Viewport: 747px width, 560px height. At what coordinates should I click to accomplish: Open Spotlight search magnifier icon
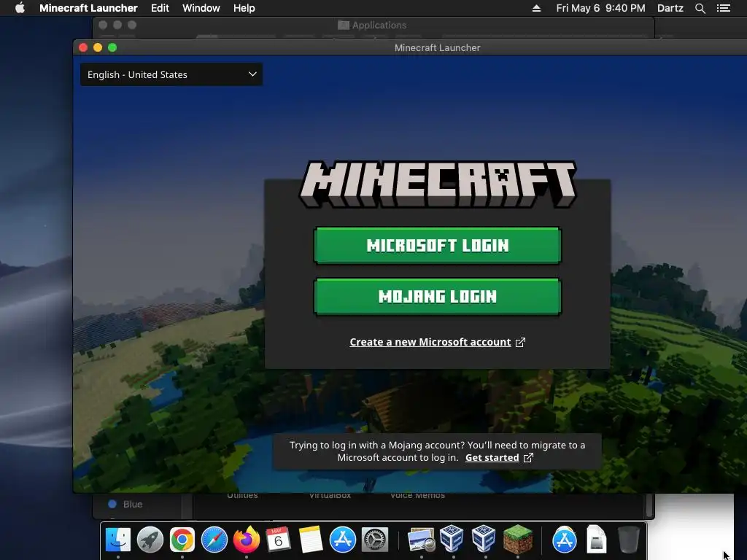pos(700,8)
